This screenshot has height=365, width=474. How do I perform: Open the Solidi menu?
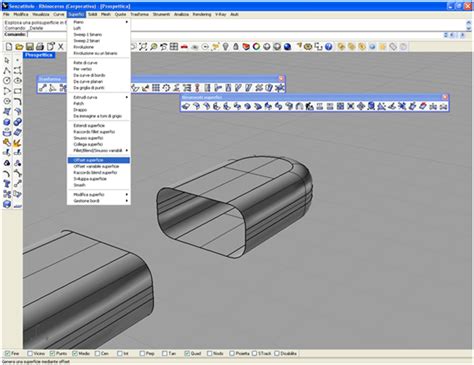pos(93,15)
